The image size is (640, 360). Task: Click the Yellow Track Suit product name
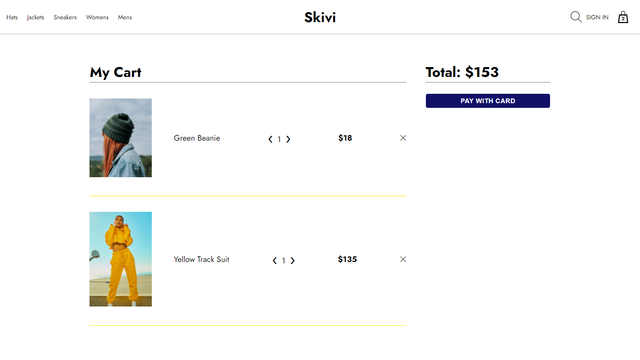pos(201,259)
